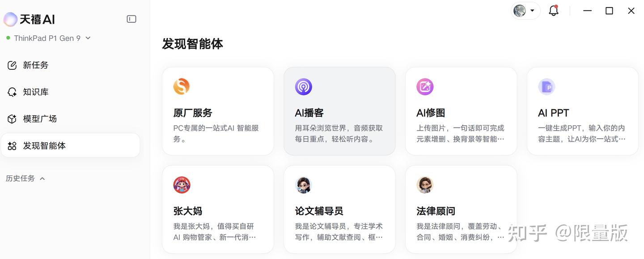Open the user avatar account dropdown
Image resolution: width=644 pixels, height=259 pixels.
point(525,11)
